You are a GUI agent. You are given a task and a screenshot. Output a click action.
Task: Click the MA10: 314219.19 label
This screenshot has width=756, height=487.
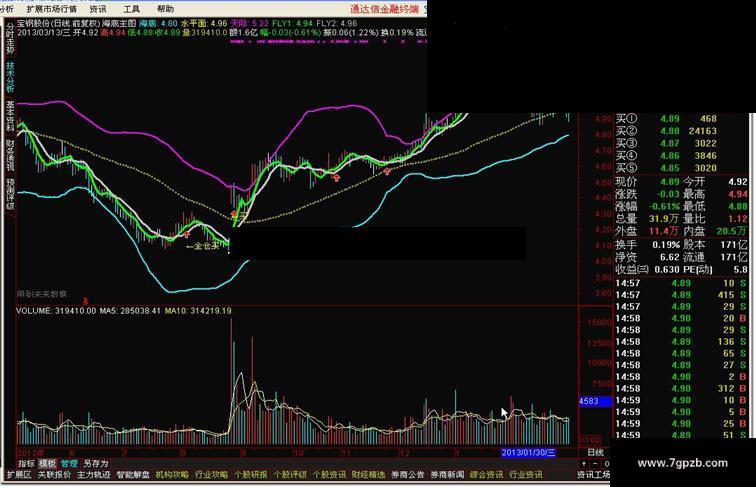(x=198, y=311)
